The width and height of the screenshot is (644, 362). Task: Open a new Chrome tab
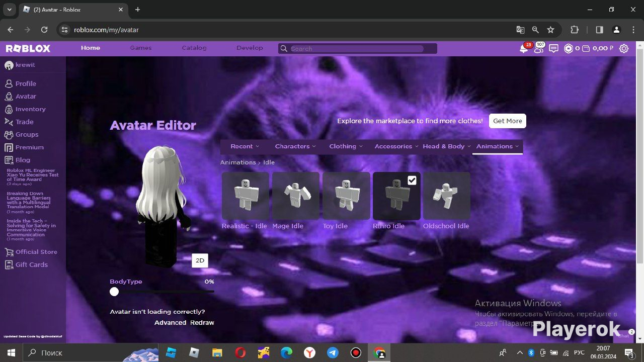click(137, 10)
